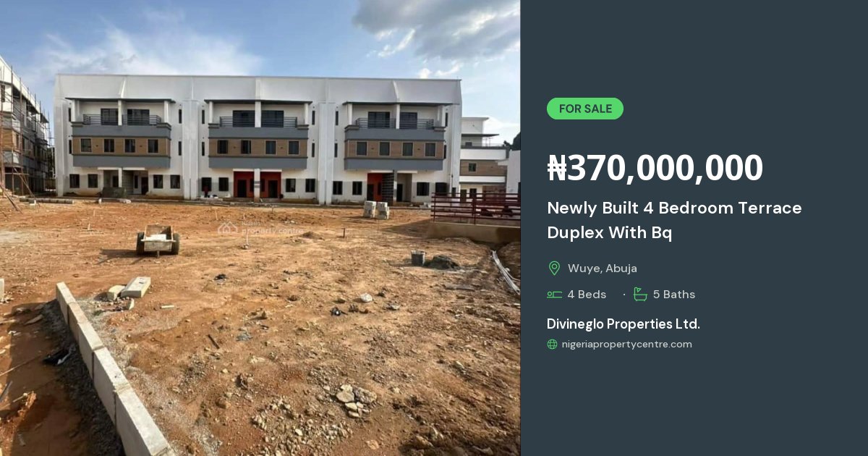Click the wheelbarrow in the photo

(x=158, y=240)
